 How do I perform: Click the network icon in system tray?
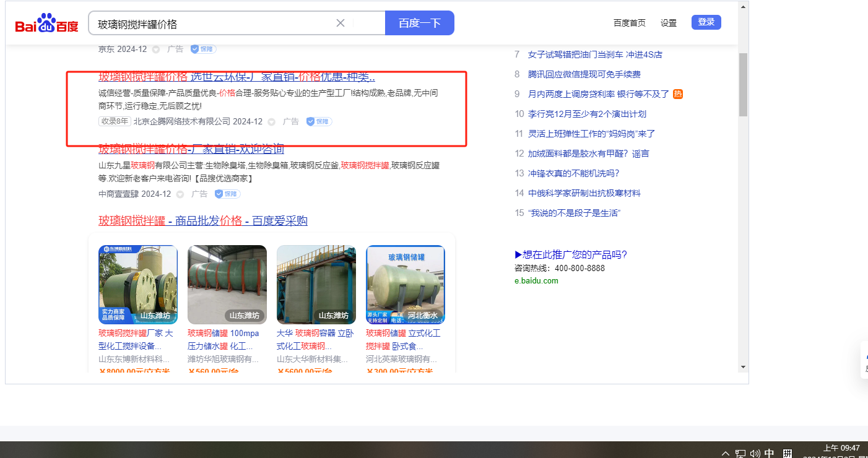pyautogui.click(x=740, y=453)
